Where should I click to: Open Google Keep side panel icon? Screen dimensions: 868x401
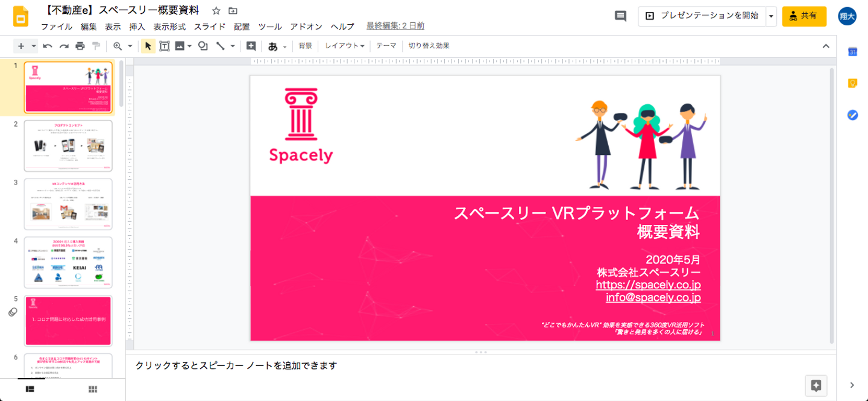pos(852,83)
